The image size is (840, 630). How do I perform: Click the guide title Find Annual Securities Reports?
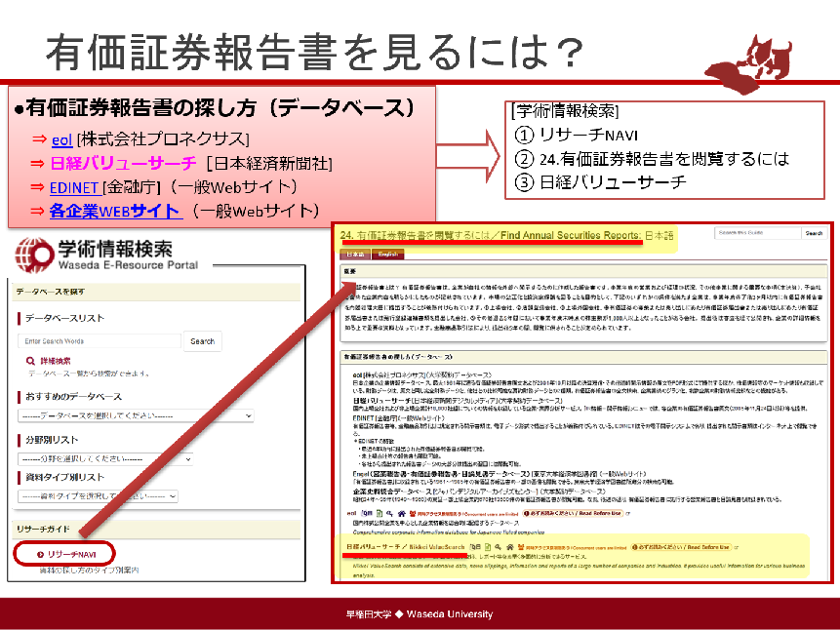click(571, 235)
